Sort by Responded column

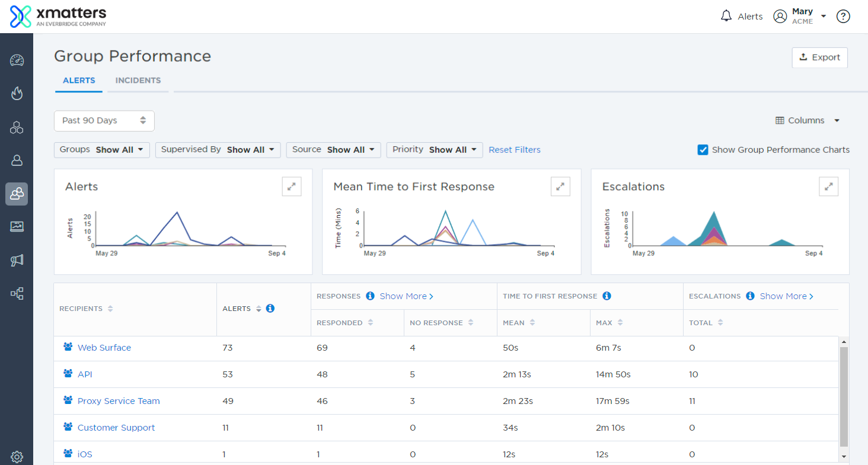[x=371, y=323]
